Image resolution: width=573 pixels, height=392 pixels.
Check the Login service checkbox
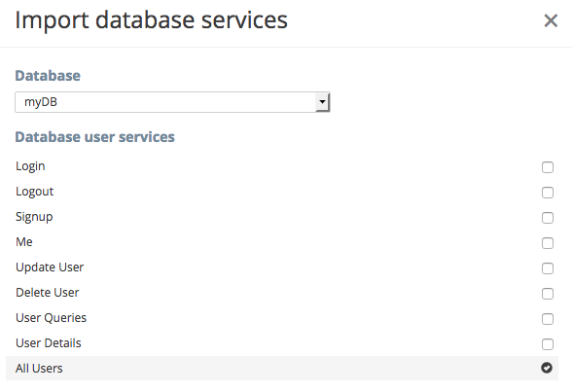tap(547, 167)
